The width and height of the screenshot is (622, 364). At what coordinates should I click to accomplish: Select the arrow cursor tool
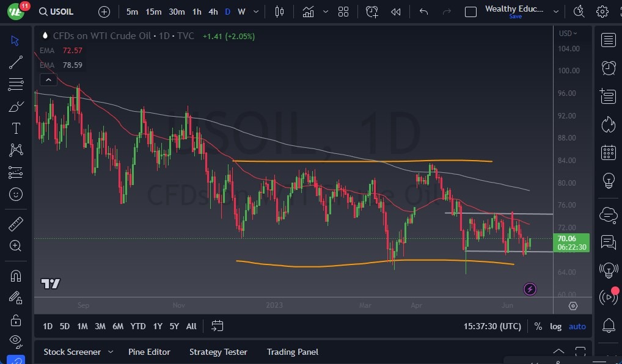[15, 40]
